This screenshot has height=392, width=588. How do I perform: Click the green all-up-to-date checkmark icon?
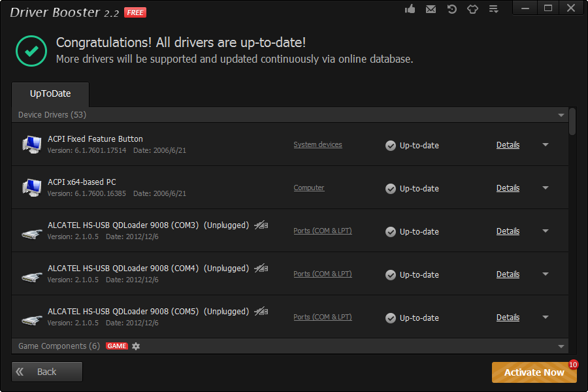pos(31,51)
